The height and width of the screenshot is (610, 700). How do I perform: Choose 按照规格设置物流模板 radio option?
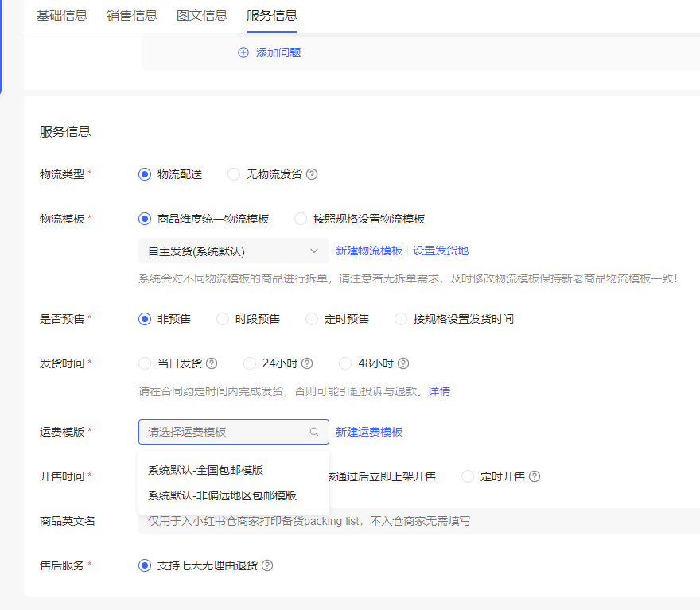(x=301, y=219)
